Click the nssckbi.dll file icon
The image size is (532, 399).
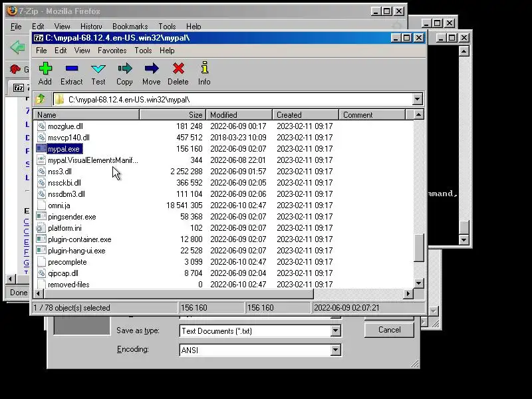(41, 182)
